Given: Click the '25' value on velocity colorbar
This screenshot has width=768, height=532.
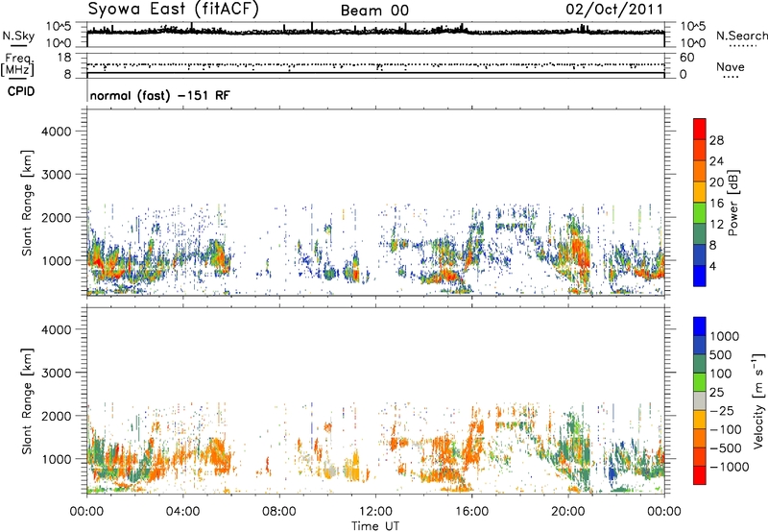Looking at the screenshot, I should [716, 393].
